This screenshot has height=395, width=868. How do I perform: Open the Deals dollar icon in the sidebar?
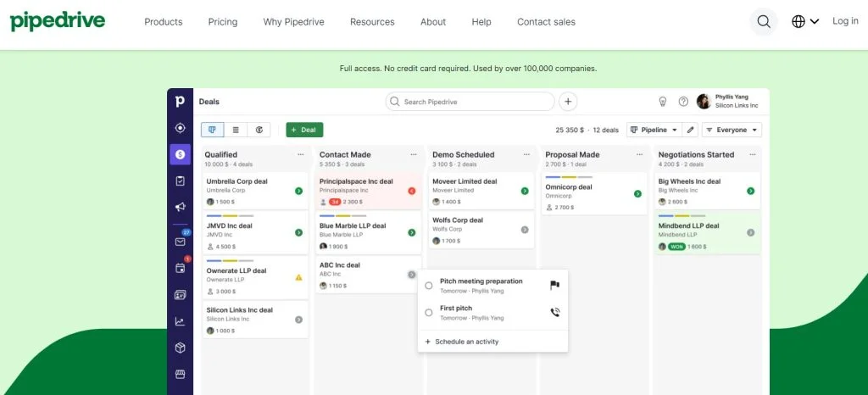(180, 154)
